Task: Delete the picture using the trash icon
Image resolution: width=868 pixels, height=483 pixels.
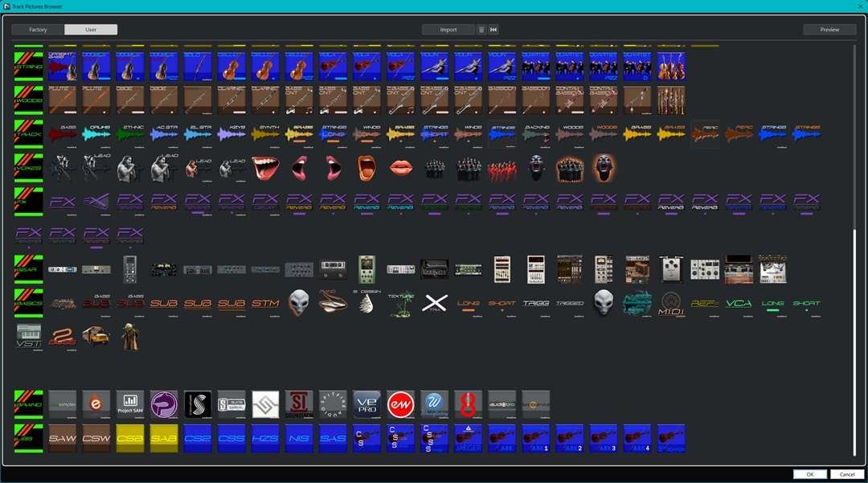Action: (481, 30)
